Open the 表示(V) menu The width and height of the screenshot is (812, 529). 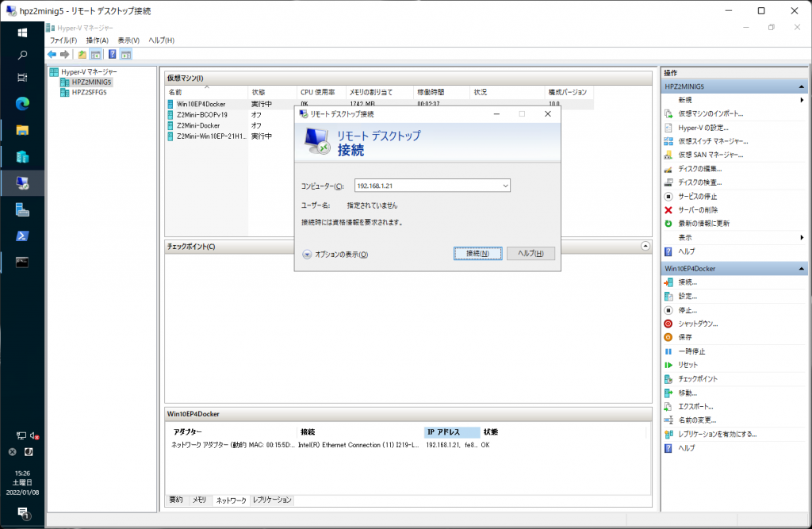pos(128,40)
